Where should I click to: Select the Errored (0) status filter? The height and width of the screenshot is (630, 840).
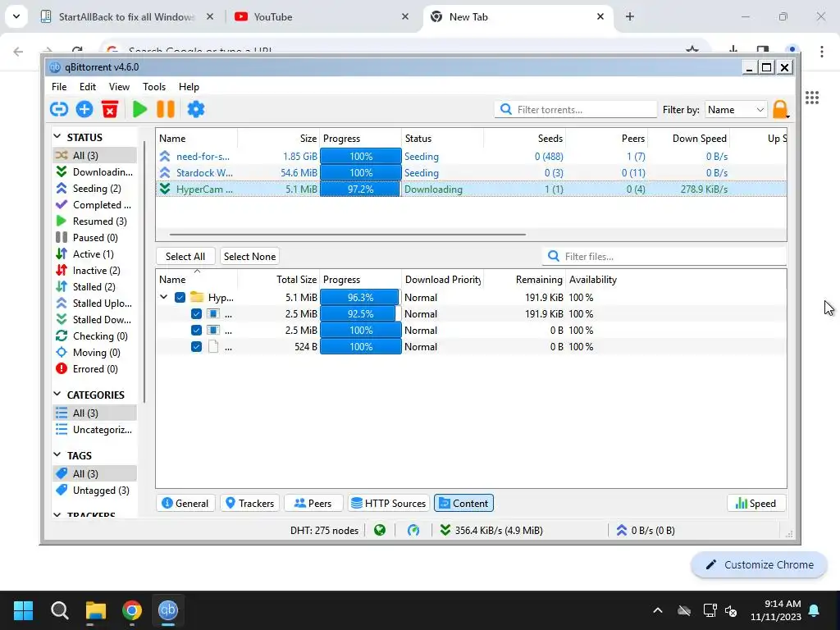[94, 369]
